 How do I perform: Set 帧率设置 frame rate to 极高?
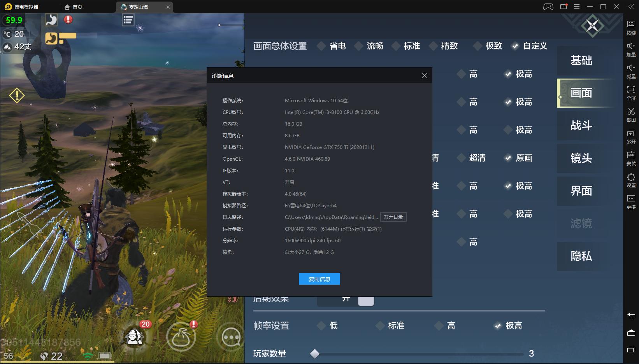508,325
